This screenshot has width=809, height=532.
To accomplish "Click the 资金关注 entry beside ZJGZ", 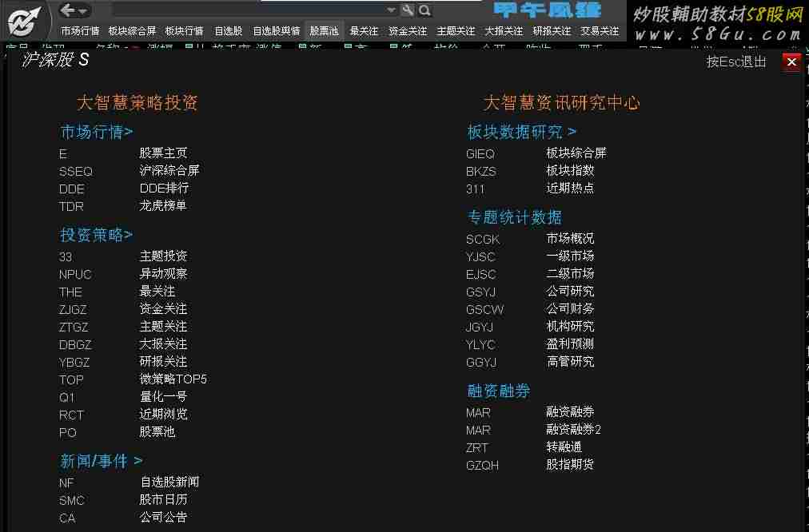I will (163, 309).
